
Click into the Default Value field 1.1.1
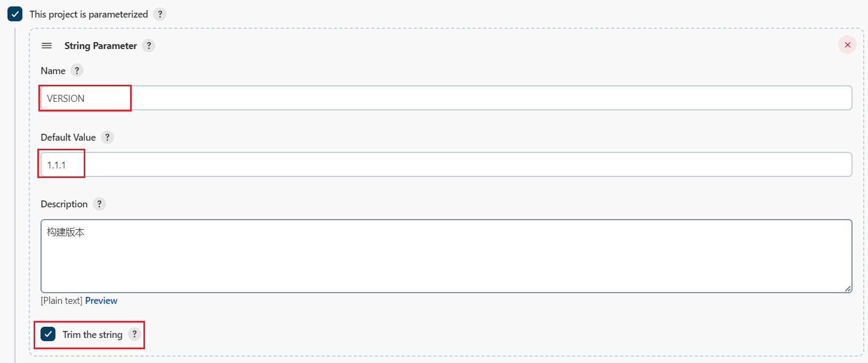pyautogui.click(x=446, y=165)
